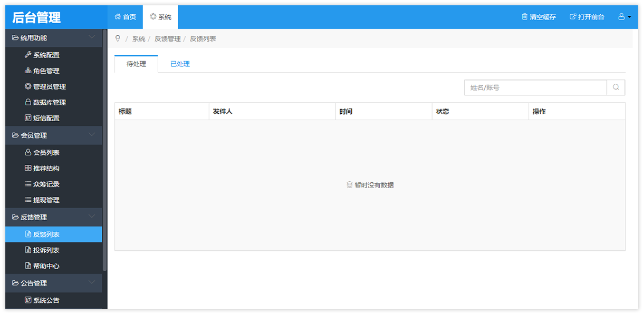
Task: Click the search magnifier button
Action: coord(616,87)
